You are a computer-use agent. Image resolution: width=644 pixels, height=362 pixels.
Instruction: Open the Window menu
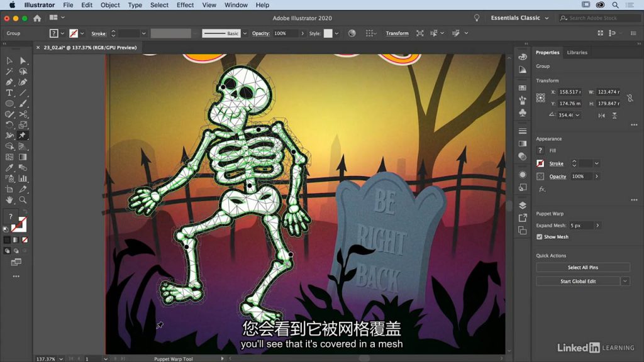click(236, 5)
